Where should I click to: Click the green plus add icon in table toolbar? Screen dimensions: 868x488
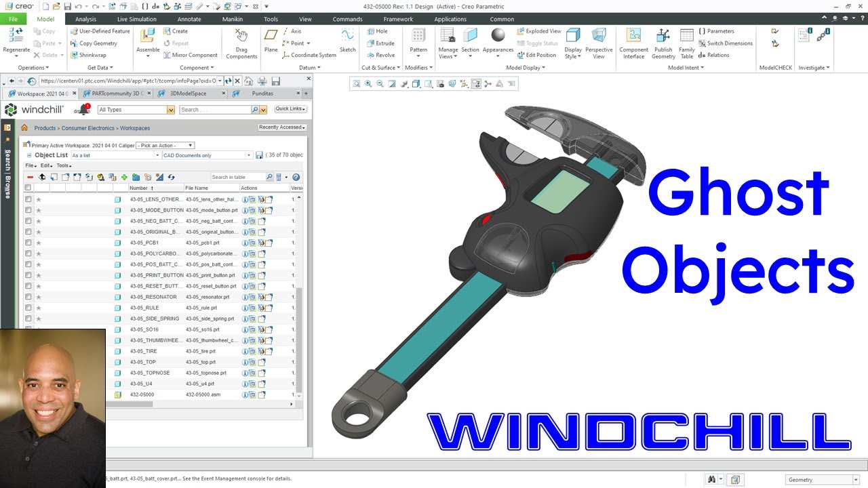[124, 177]
